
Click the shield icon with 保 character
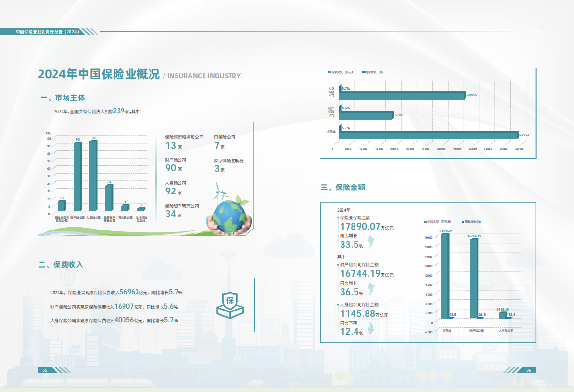coord(230,305)
